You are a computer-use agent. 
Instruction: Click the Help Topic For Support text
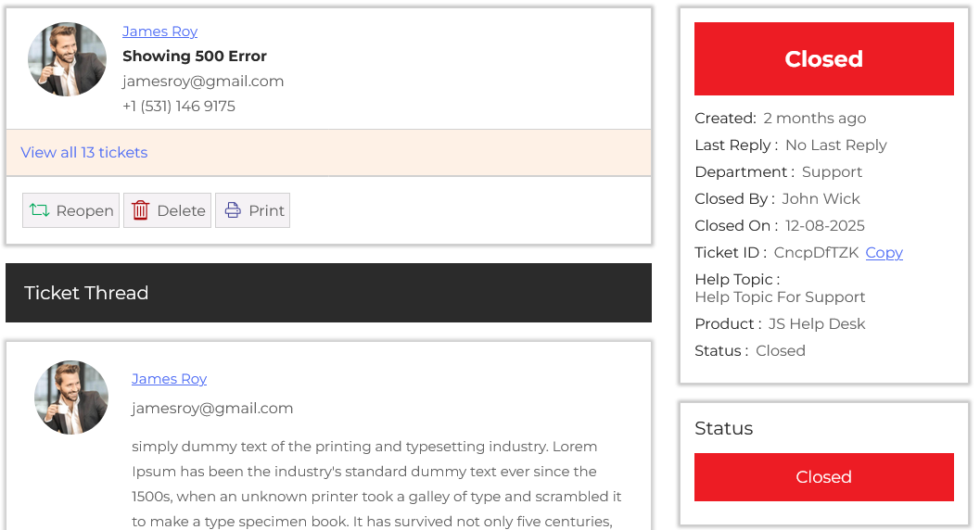click(x=780, y=297)
